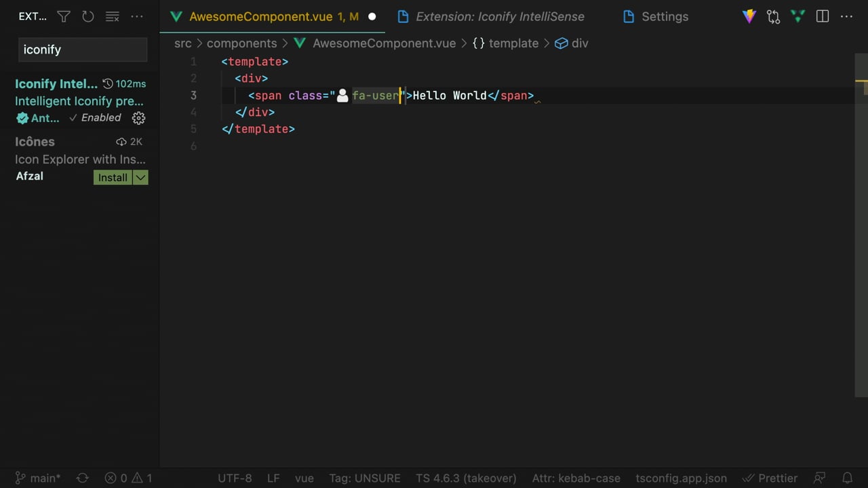Click the editor vertical scrollbar
The image size is (868, 488).
(861, 224)
